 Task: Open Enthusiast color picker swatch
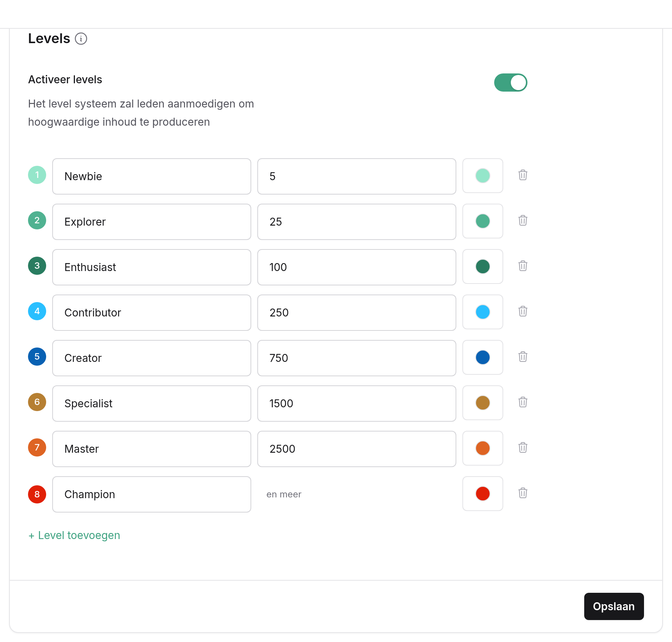point(483,266)
